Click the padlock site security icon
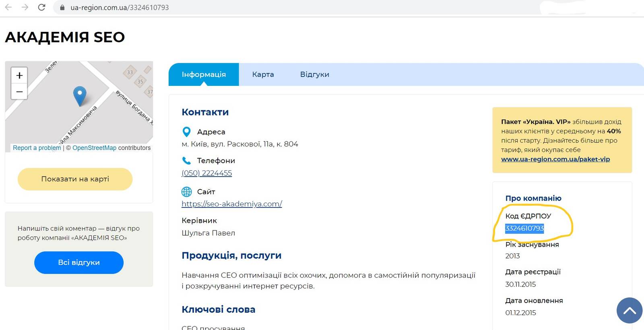 pyautogui.click(x=62, y=8)
